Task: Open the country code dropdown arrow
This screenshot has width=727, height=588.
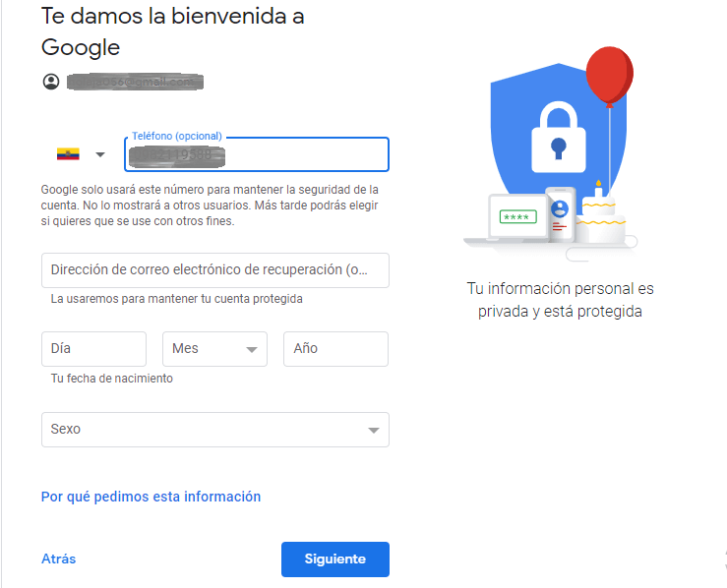Action: (100, 154)
